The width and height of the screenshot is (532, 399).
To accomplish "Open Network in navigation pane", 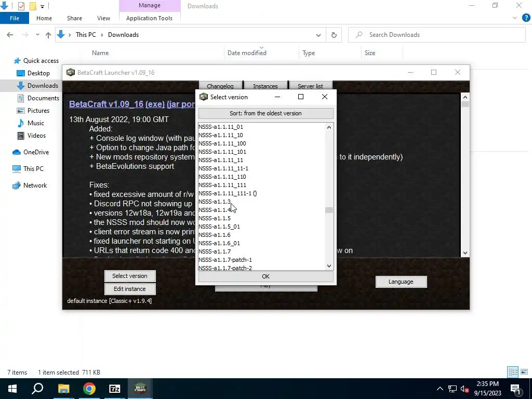I will tap(35, 185).
